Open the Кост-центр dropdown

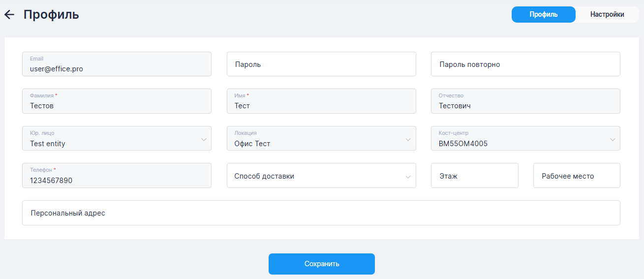525,139
